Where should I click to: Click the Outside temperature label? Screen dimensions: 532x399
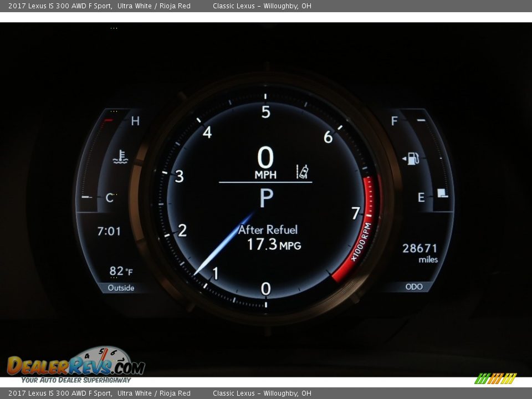pyautogui.click(x=121, y=288)
